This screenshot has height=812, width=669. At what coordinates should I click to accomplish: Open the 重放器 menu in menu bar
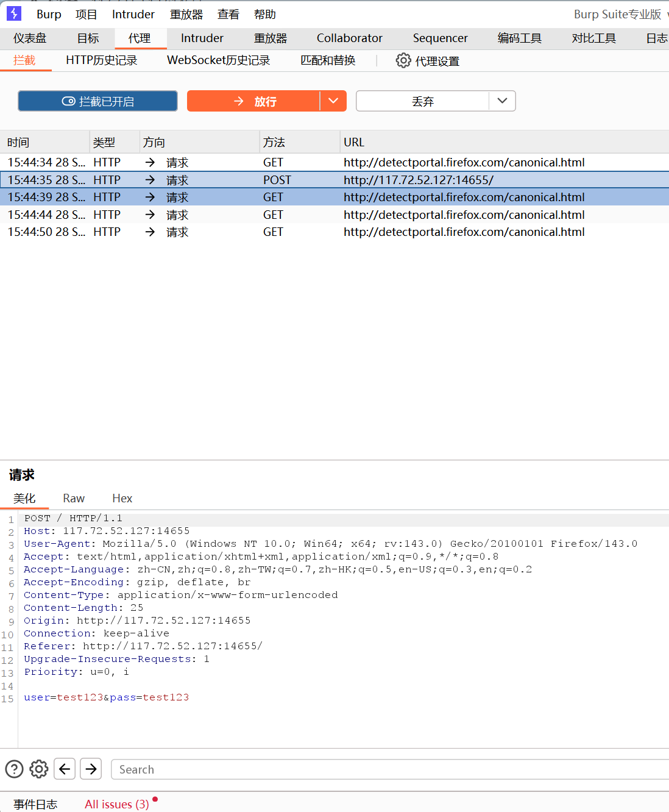click(186, 14)
